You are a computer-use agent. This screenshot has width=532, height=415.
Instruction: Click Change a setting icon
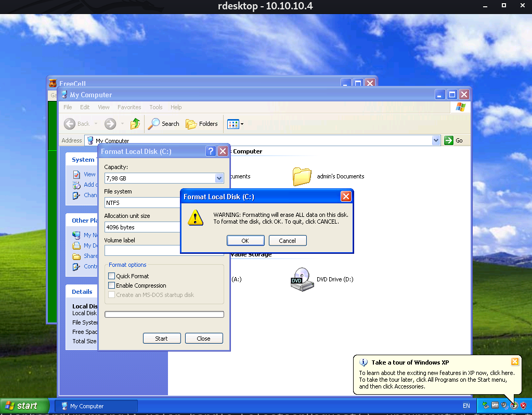coord(76,196)
